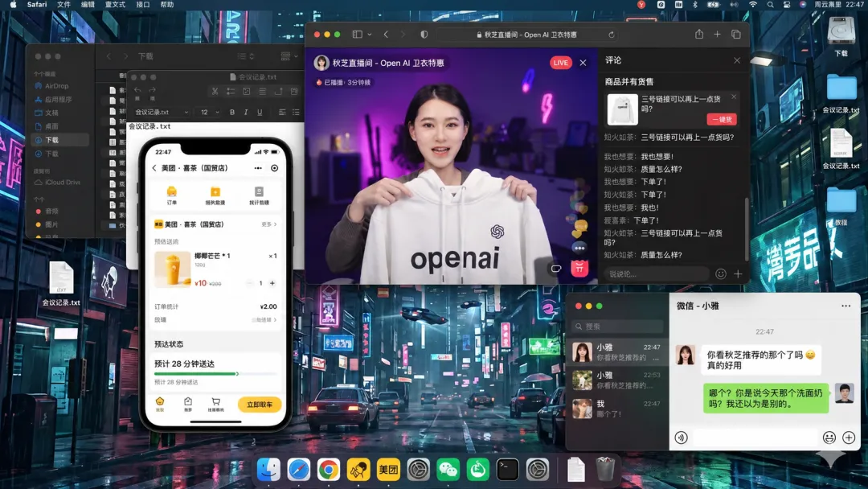Change Finder list view switcher
The image size is (868, 489).
(246, 56)
